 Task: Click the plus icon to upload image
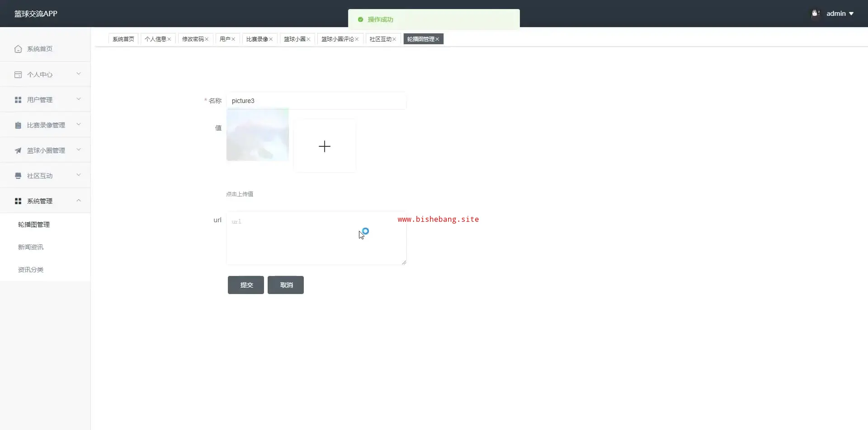click(324, 146)
